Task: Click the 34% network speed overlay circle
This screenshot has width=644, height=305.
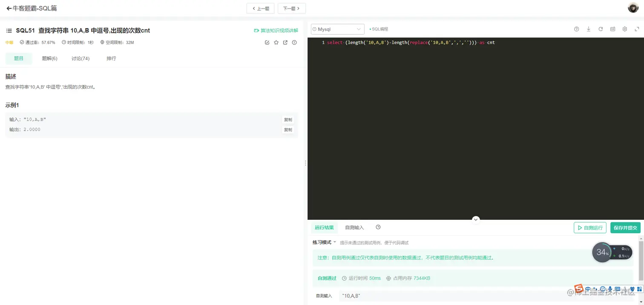Action: [x=603, y=252]
